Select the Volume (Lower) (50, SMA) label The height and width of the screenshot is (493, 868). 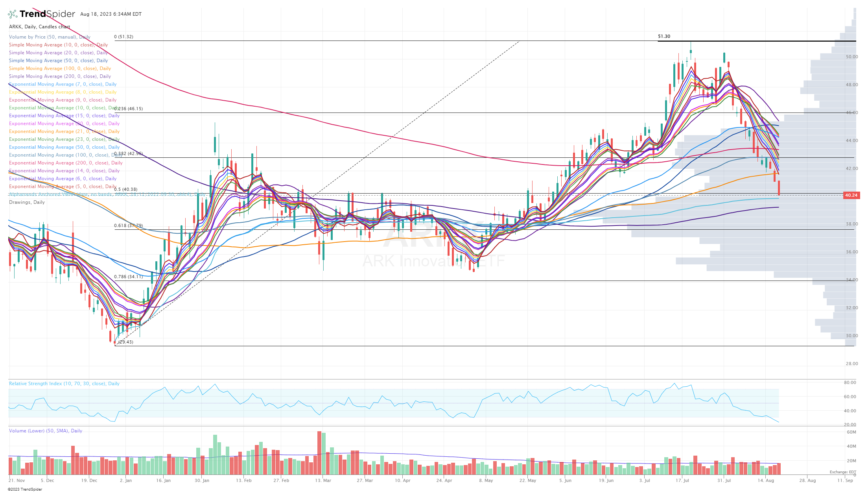46,431
